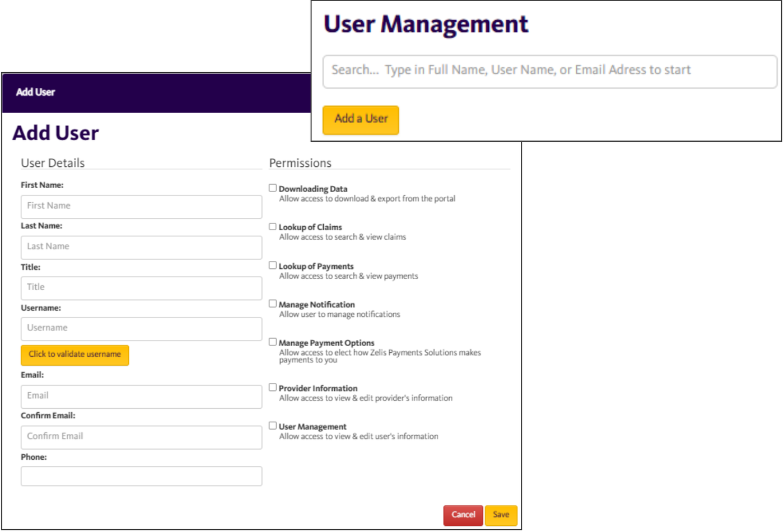Save the new user

pos(501,515)
